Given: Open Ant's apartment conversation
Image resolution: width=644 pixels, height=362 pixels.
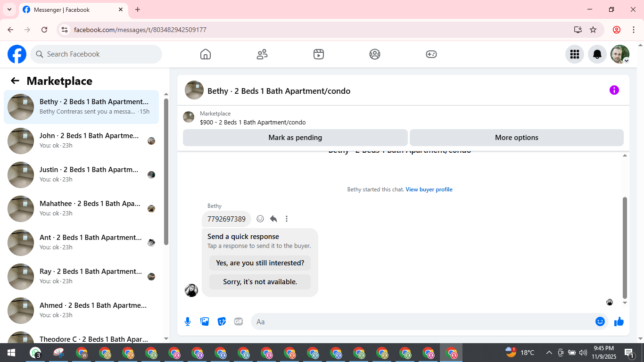Looking at the screenshot, I should tap(81, 243).
